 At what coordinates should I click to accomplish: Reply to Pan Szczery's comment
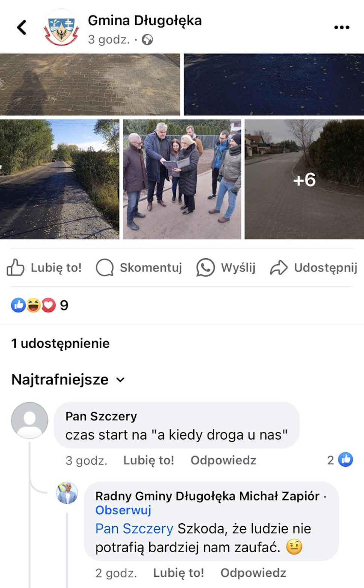[223, 460]
